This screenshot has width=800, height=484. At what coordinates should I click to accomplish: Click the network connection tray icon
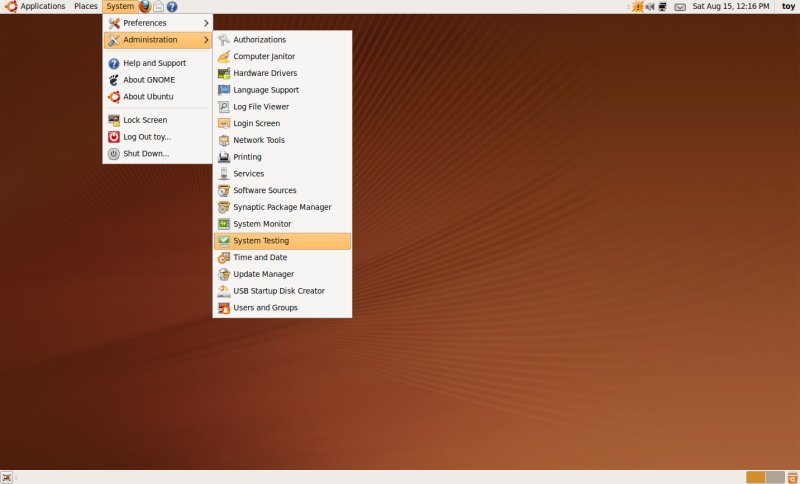[x=662, y=7]
